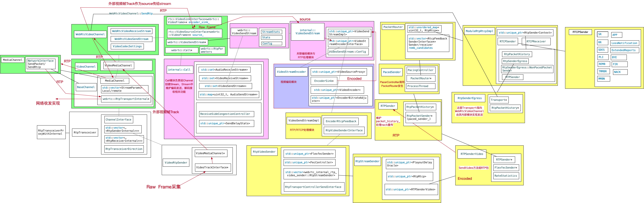Click the internal::VideoSendStream box
The height and width of the screenshot is (203, 644).
click(308, 32)
